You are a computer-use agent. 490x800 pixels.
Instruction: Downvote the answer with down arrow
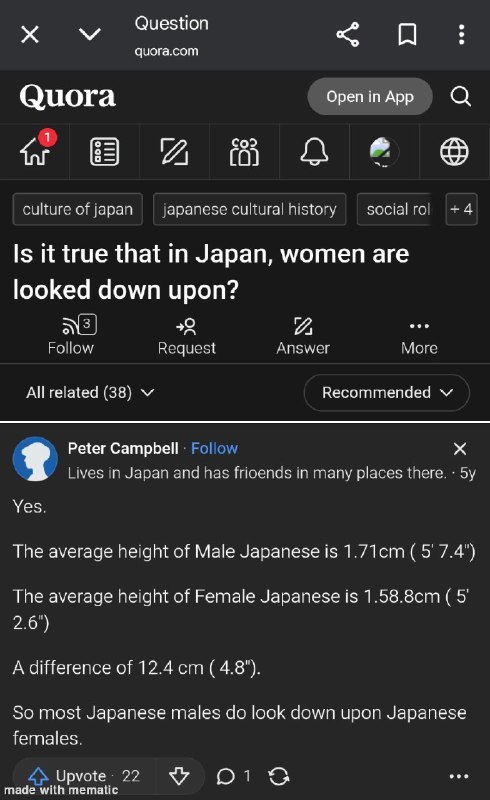coord(179,776)
